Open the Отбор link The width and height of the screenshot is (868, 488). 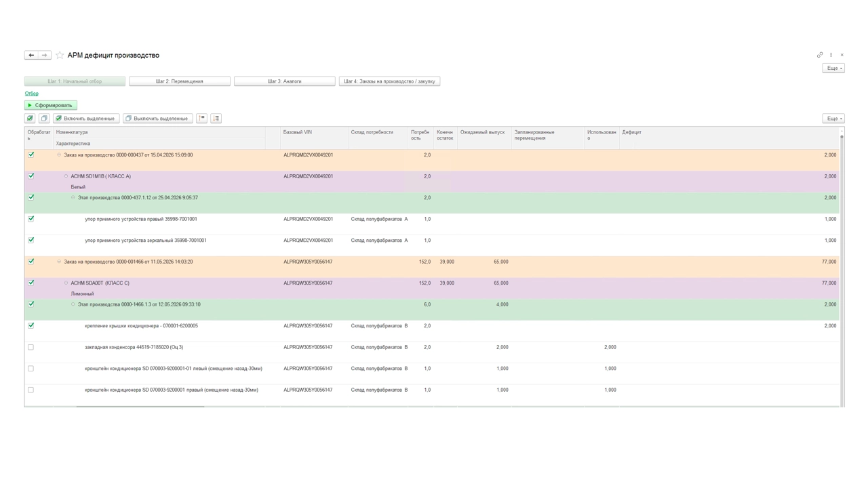[32, 94]
